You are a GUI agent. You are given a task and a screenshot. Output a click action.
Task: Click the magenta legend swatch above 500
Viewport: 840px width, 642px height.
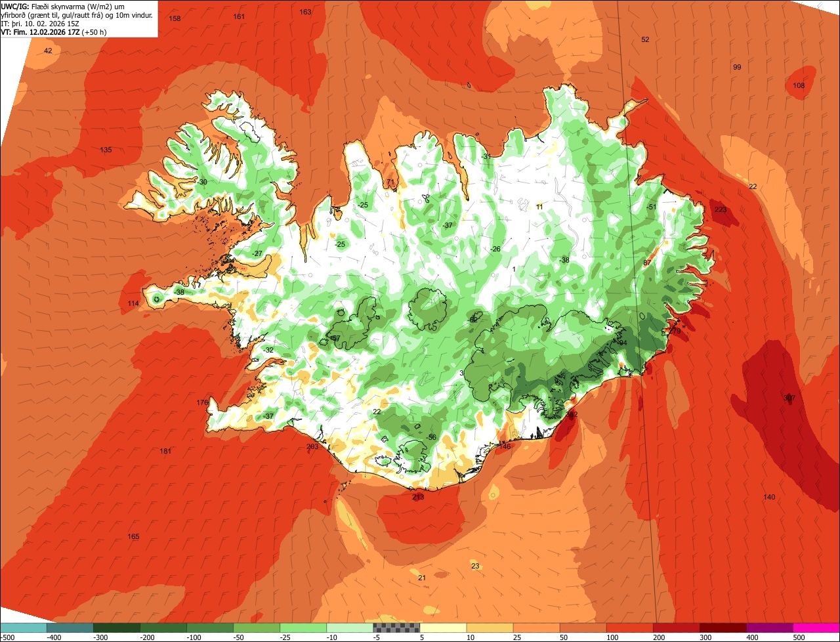pyautogui.click(x=816, y=628)
